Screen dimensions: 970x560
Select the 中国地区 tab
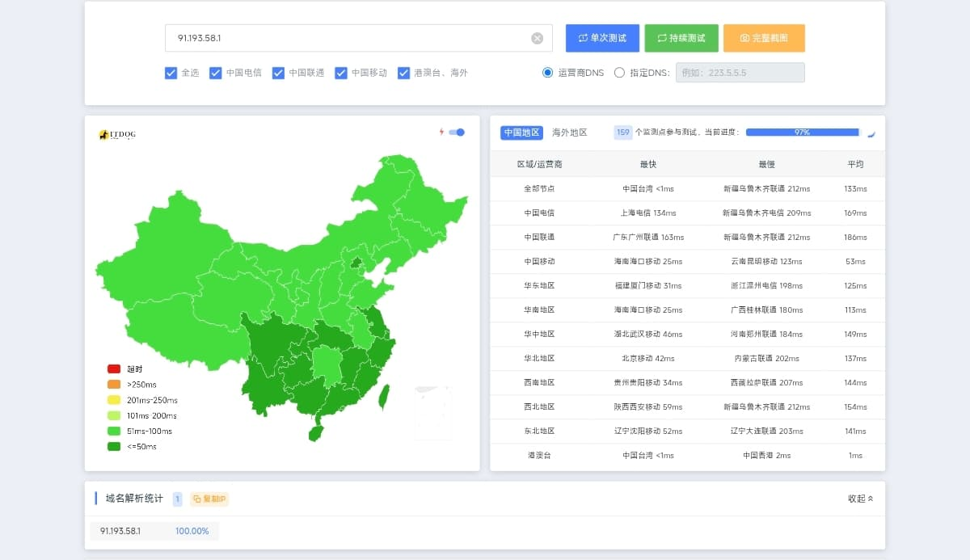coord(521,133)
